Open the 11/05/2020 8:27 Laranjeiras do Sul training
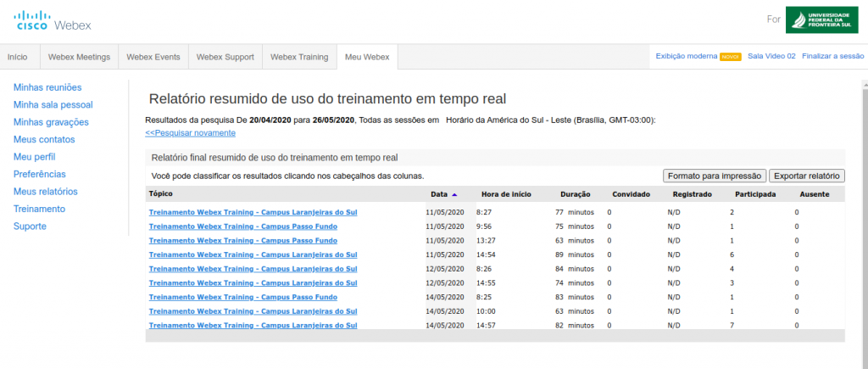This screenshot has width=868, height=369. [253, 212]
